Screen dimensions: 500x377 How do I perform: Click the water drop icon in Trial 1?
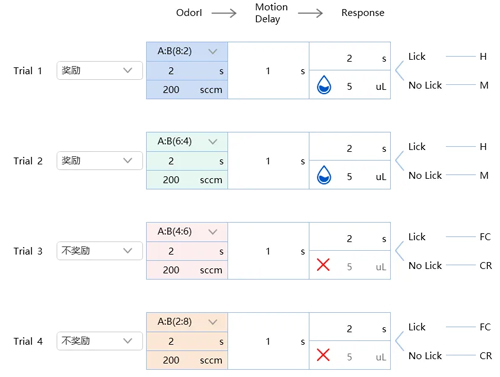[324, 85]
